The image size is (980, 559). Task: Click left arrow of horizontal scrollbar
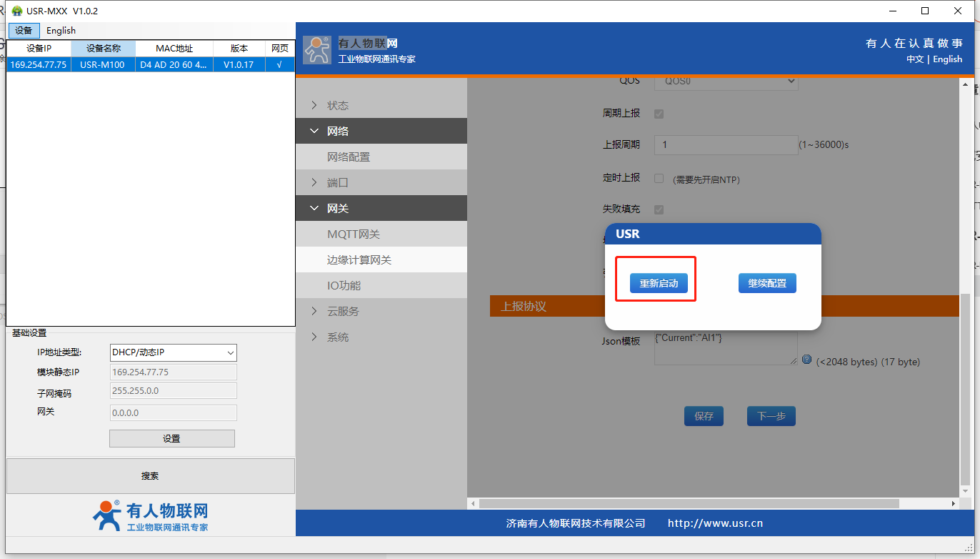pos(472,503)
